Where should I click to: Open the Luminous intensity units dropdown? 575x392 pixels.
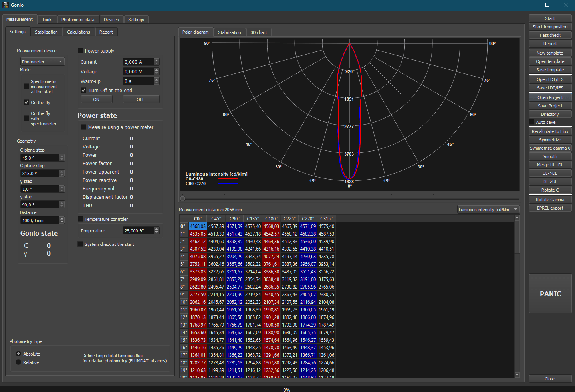pyautogui.click(x=488, y=209)
